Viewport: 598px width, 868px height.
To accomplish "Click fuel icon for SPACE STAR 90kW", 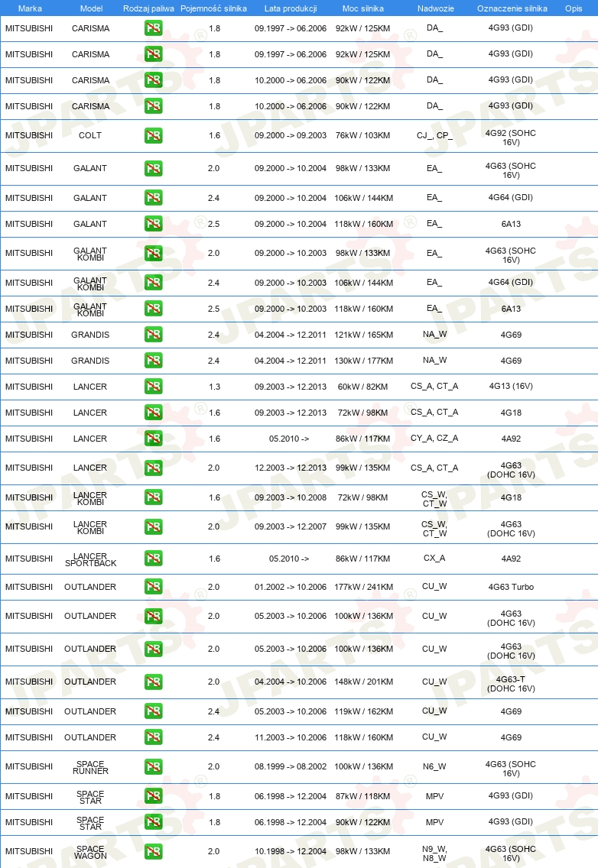I will [x=154, y=822].
